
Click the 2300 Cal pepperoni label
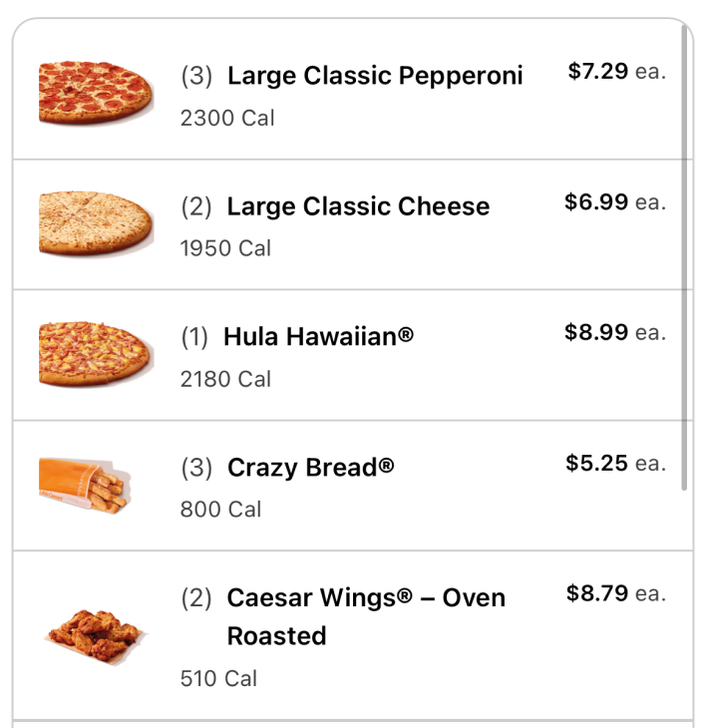pyautogui.click(x=227, y=118)
